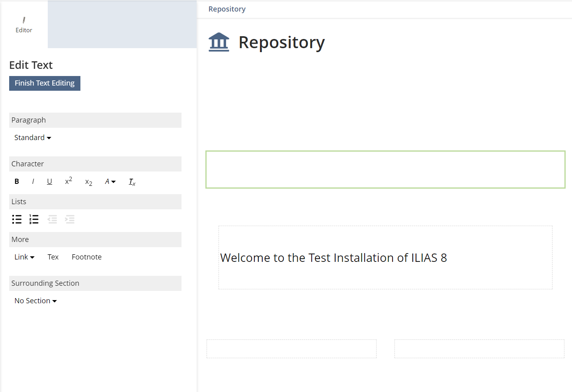Click inside the green-outlined text field
Image resolution: width=572 pixels, height=392 pixels.
click(385, 170)
